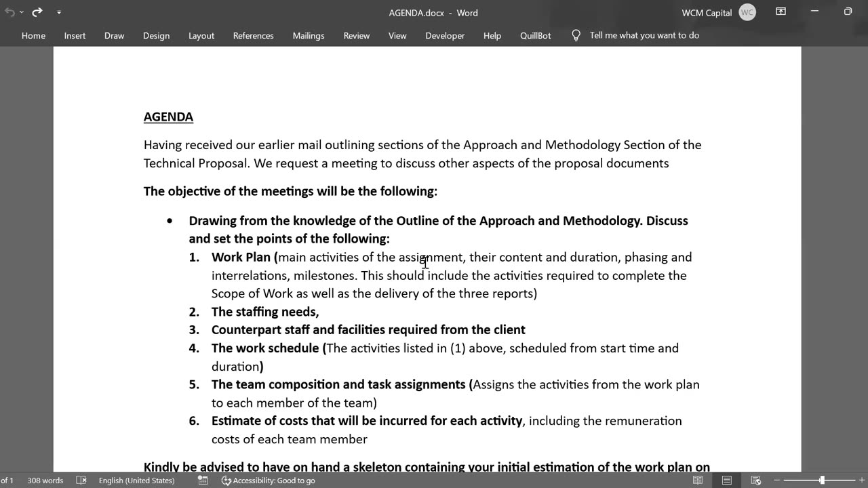Switch to the Developer tab
Screen dimensions: 868x488
click(x=445, y=35)
